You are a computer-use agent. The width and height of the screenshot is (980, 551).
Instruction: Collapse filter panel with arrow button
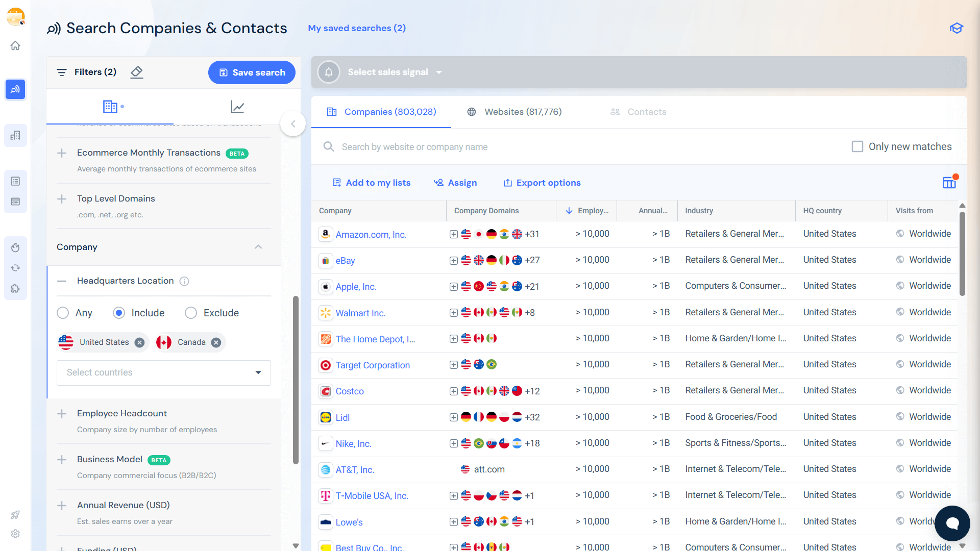pyautogui.click(x=293, y=123)
